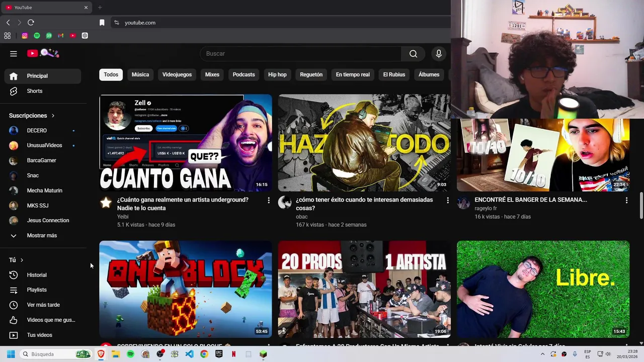Play the CUANTO GANA thumbnail video
The height and width of the screenshot is (362, 644).
pyautogui.click(x=186, y=143)
